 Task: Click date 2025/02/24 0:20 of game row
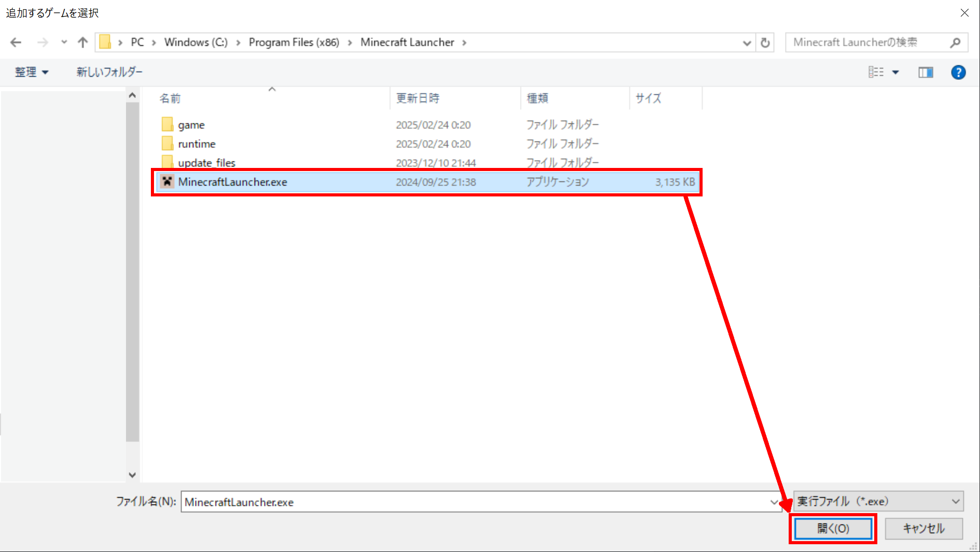[x=433, y=125]
